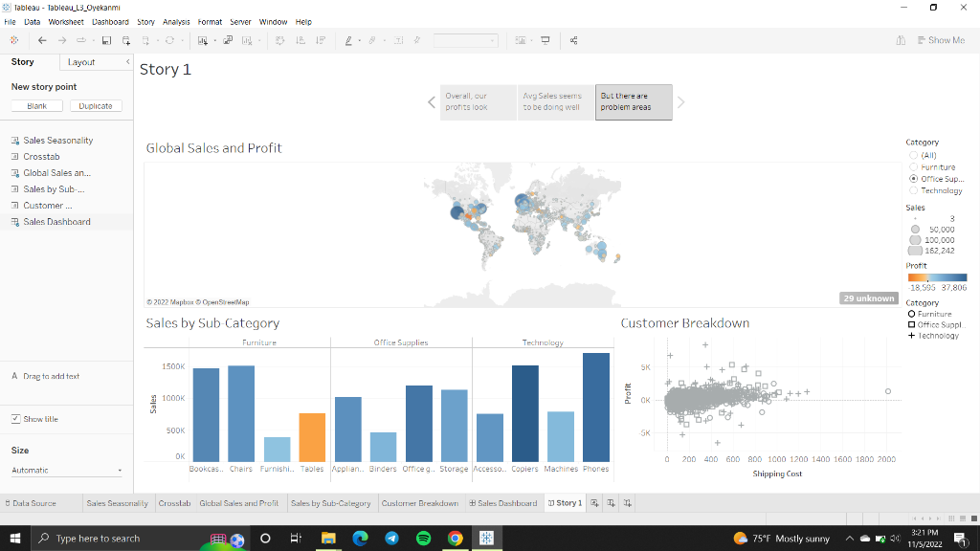Screen dimensions: 980x551
Task: Click the Share icon in the toolbar
Action: click(x=573, y=40)
